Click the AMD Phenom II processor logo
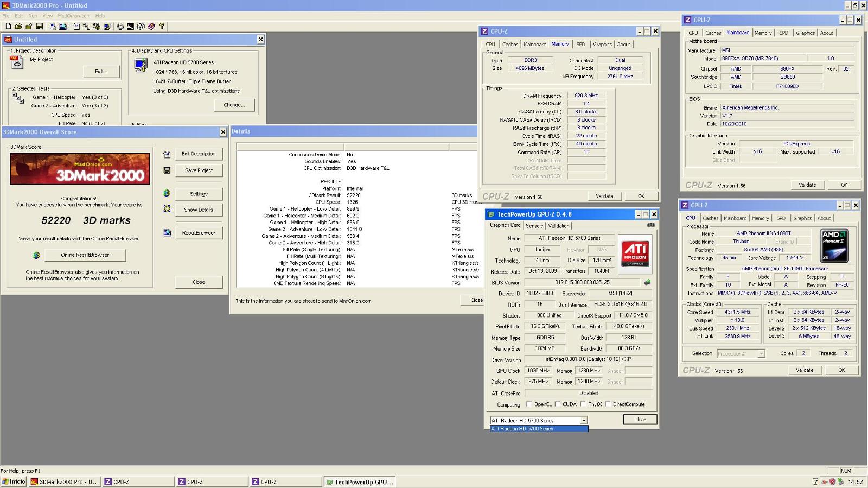868x488 pixels. click(x=834, y=246)
